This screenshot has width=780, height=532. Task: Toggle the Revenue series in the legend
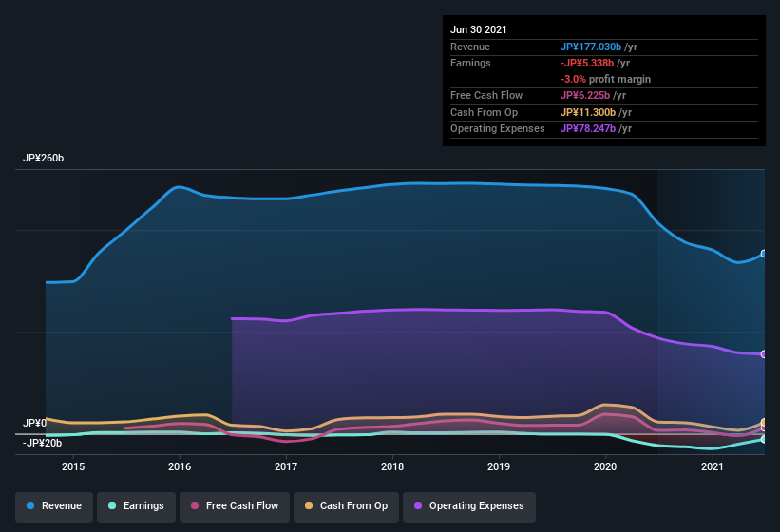coord(54,506)
